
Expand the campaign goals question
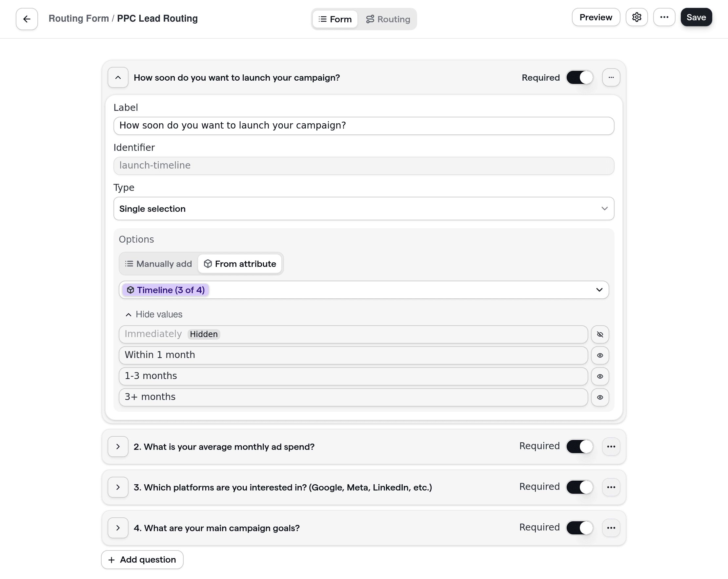tap(118, 528)
